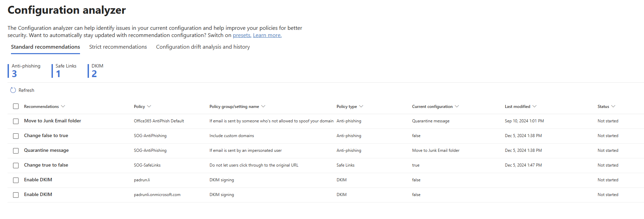Open Configuration drift analysis and history tab
644x219 pixels.
point(203,47)
